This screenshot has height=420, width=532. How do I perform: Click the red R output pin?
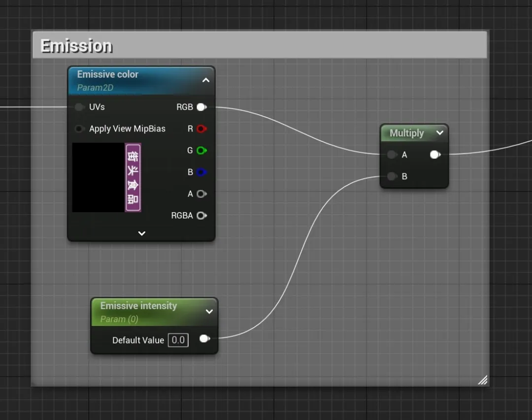pos(201,129)
